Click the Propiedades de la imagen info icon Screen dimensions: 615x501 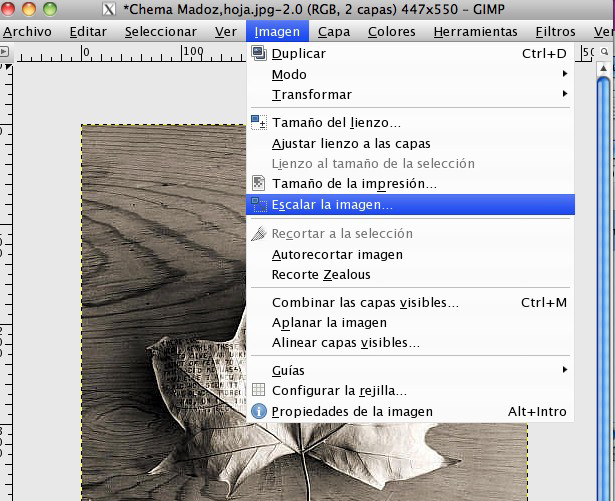(x=259, y=411)
